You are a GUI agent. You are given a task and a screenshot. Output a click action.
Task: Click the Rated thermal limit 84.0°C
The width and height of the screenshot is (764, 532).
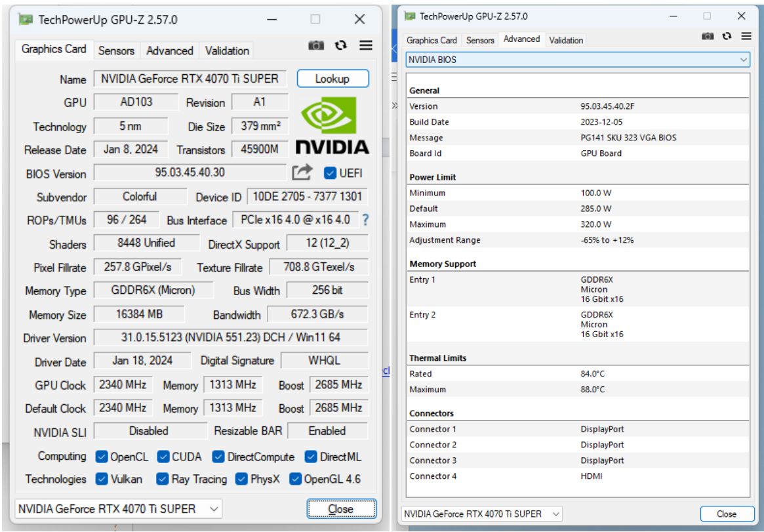coord(592,374)
